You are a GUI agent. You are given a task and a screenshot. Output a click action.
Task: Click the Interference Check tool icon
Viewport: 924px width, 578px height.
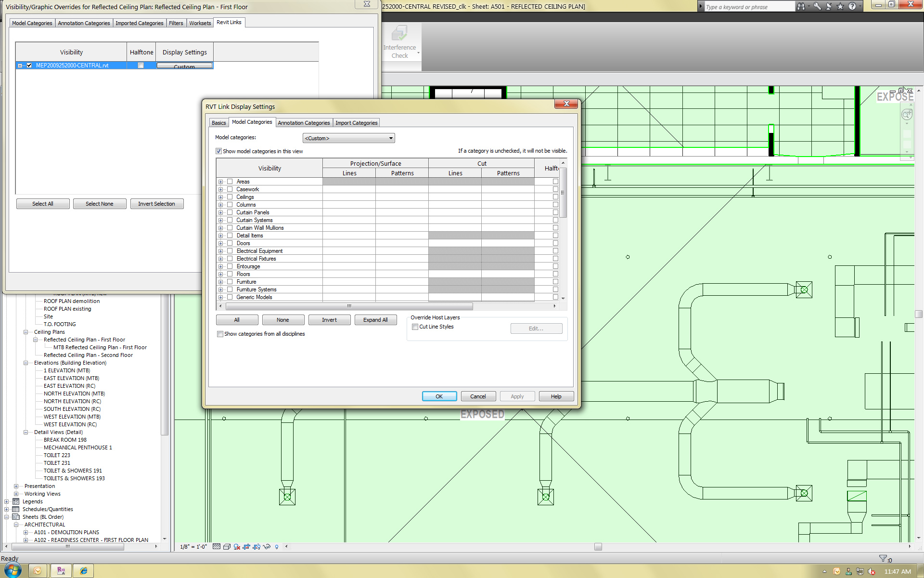click(x=399, y=34)
